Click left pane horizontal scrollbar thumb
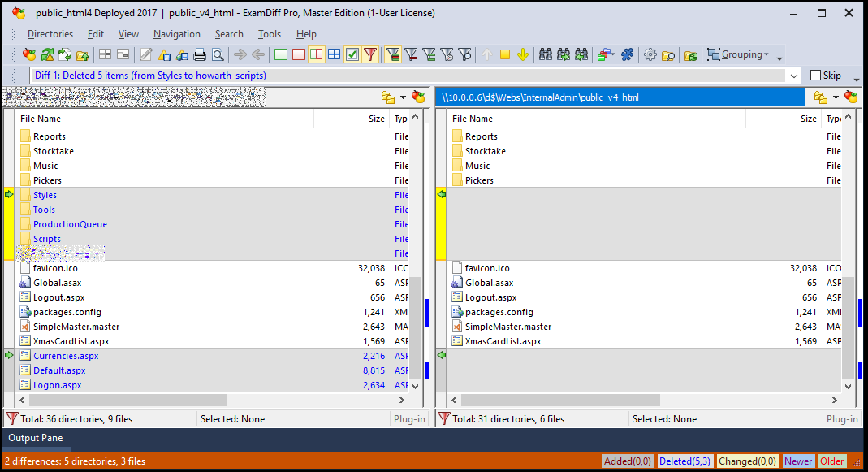 click(127, 400)
